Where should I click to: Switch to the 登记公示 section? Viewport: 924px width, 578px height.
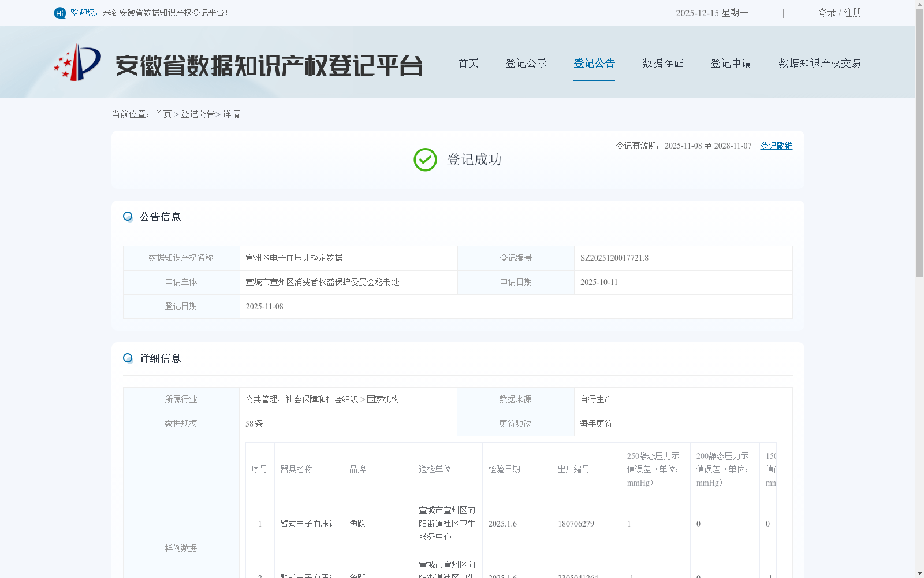526,64
